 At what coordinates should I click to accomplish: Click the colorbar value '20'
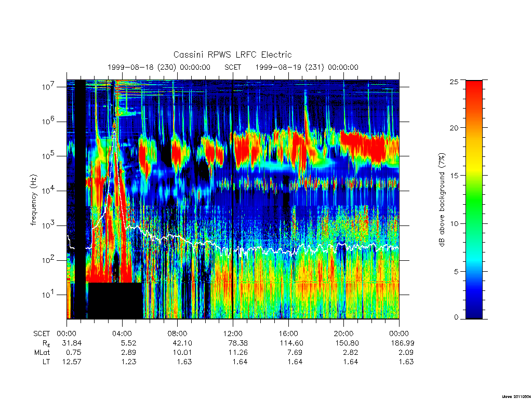tap(454, 128)
